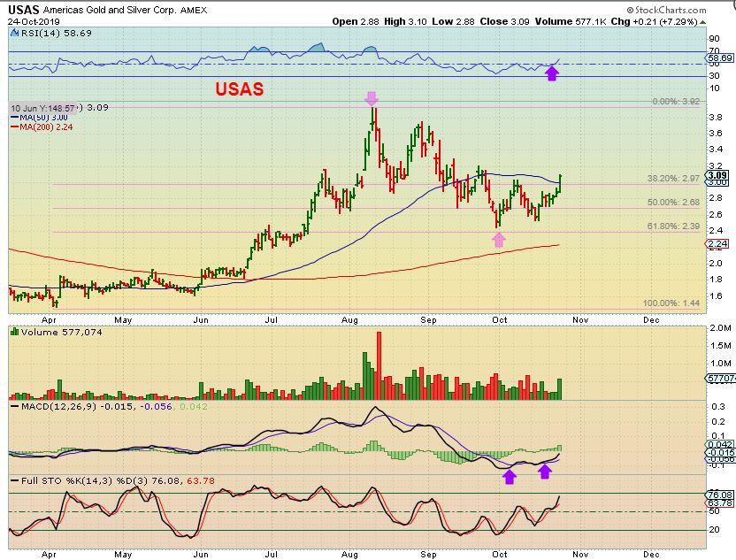736x560 pixels.
Task: Click the Volume panel legend icon
Action: [x=14, y=332]
